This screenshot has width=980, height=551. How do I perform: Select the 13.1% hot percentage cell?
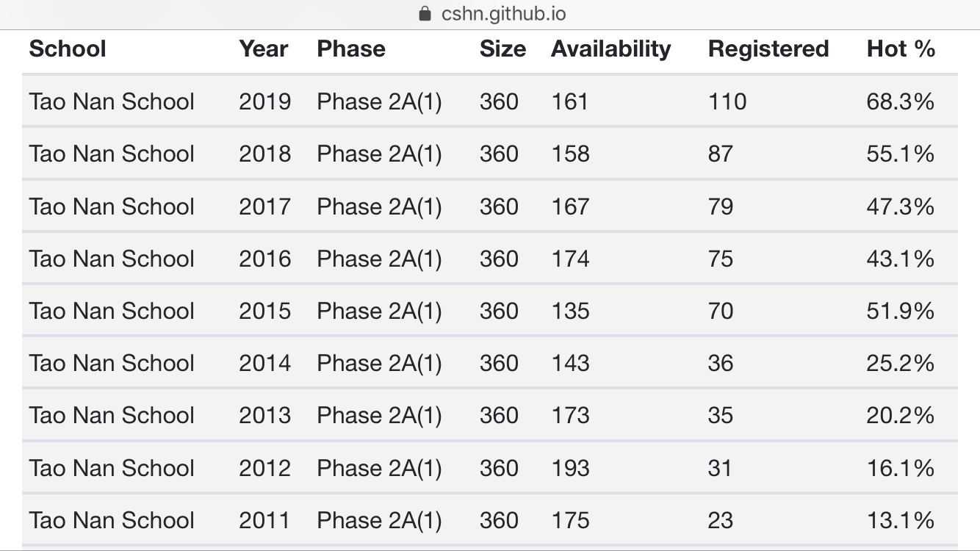coord(900,520)
